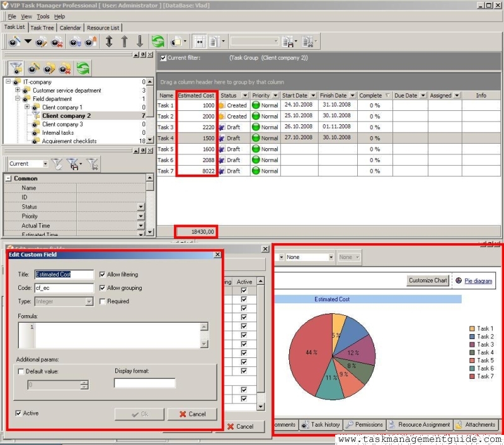504x445 pixels.
Task: Click the clear filter funnel icon
Action: [x=93, y=164]
